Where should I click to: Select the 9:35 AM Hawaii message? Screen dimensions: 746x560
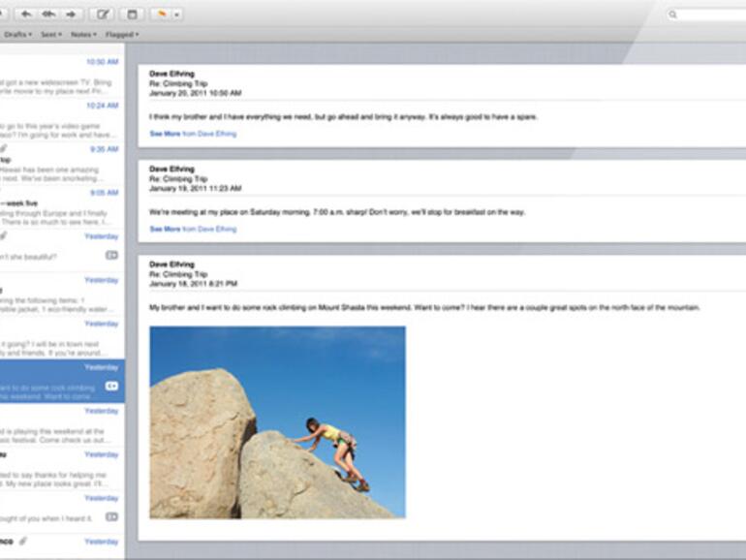point(62,164)
